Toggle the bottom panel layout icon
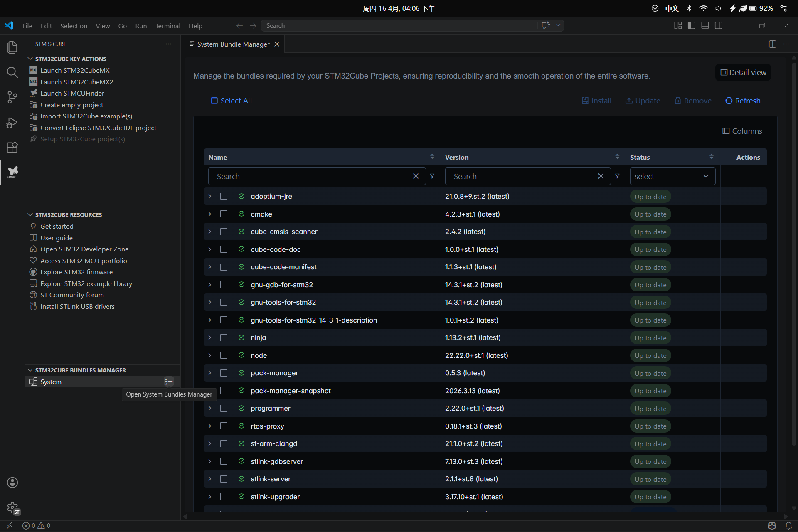The width and height of the screenshot is (798, 532). pos(705,25)
